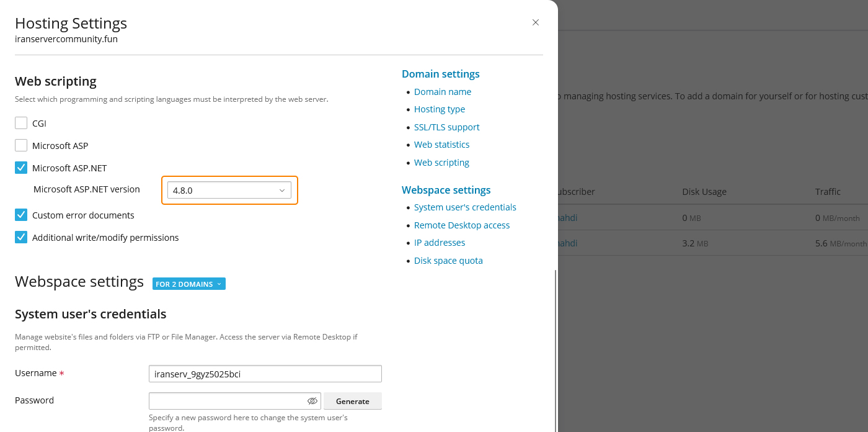The image size is (868, 432).
Task: Open the IP addresses link
Action: [x=440, y=243]
